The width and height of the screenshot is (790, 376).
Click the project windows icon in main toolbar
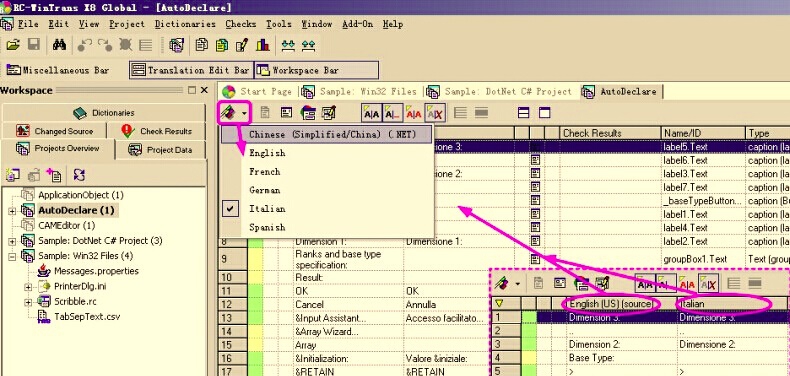pyautogui.click(x=176, y=45)
